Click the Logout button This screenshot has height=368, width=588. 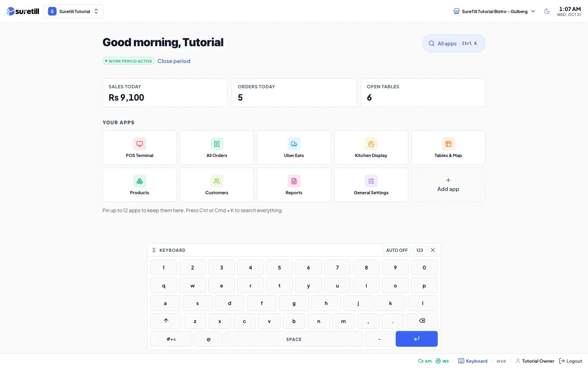tap(570, 361)
